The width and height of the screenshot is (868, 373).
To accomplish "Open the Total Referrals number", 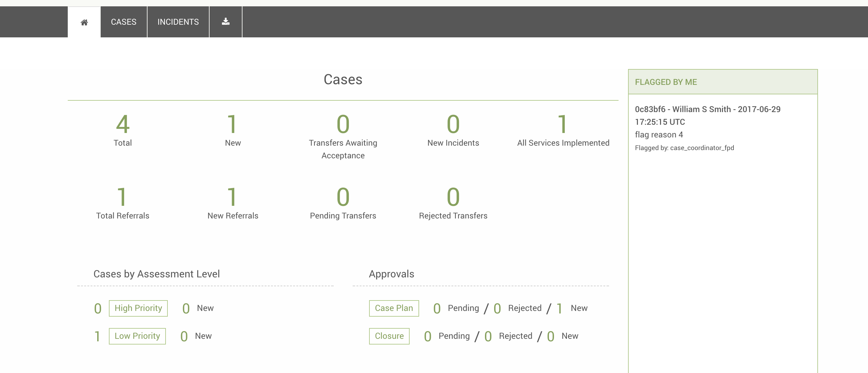I will [x=122, y=197].
